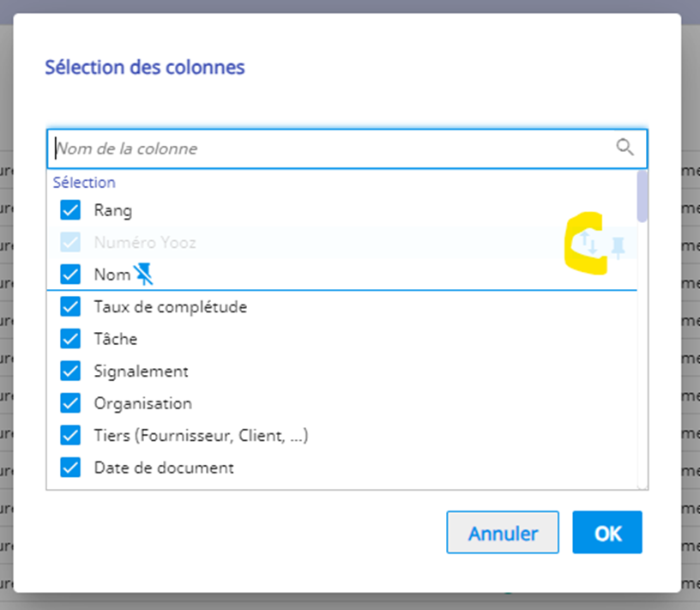Uncheck Tiers (Fournisseur, Client, ...) checkbox
Screen dimensions: 700x610
tap(70, 436)
